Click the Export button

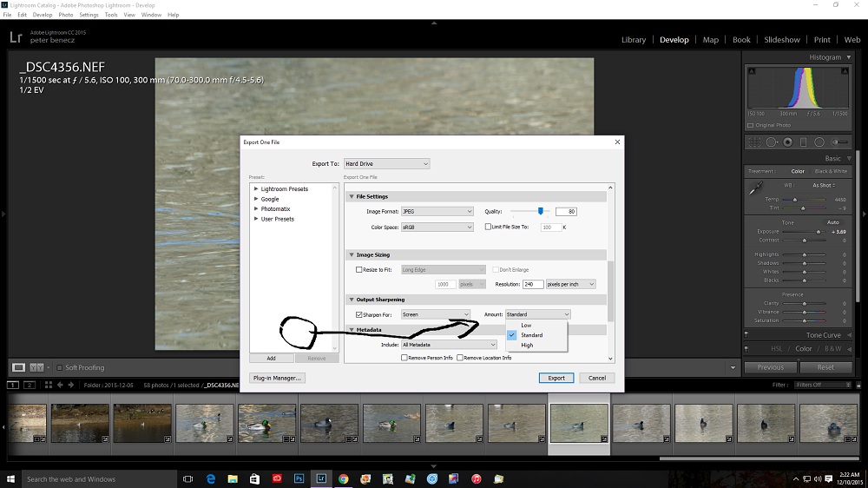pyautogui.click(x=556, y=378)
